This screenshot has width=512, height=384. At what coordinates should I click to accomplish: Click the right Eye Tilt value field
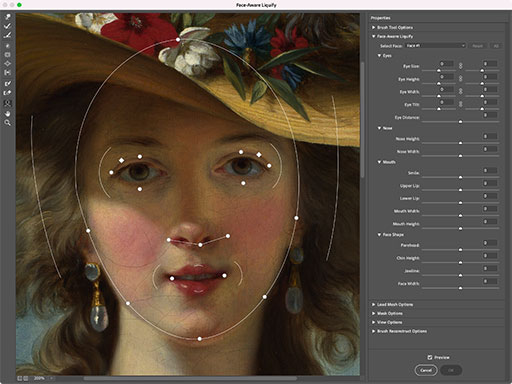(x=490, y=102)
